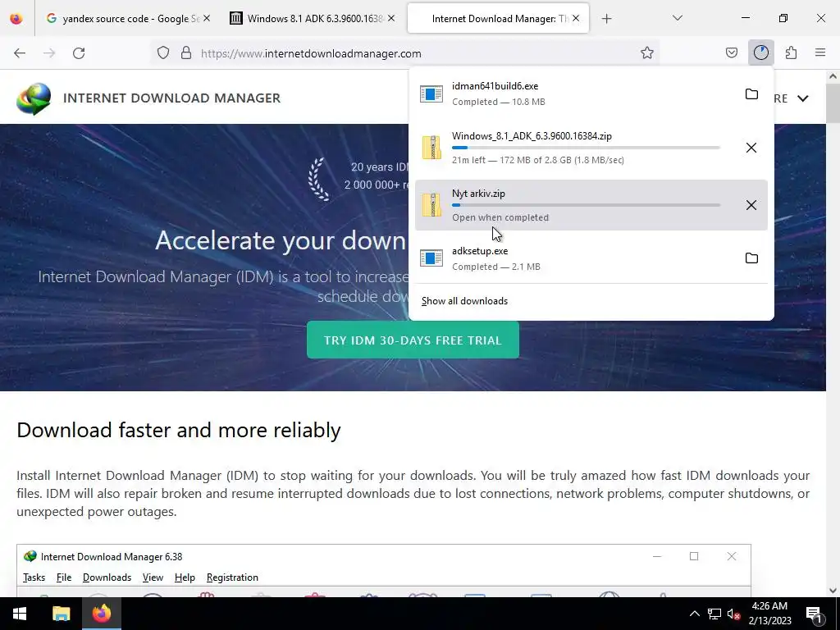Switch to Windows 8.1 ADK tab

coord(313,18)
